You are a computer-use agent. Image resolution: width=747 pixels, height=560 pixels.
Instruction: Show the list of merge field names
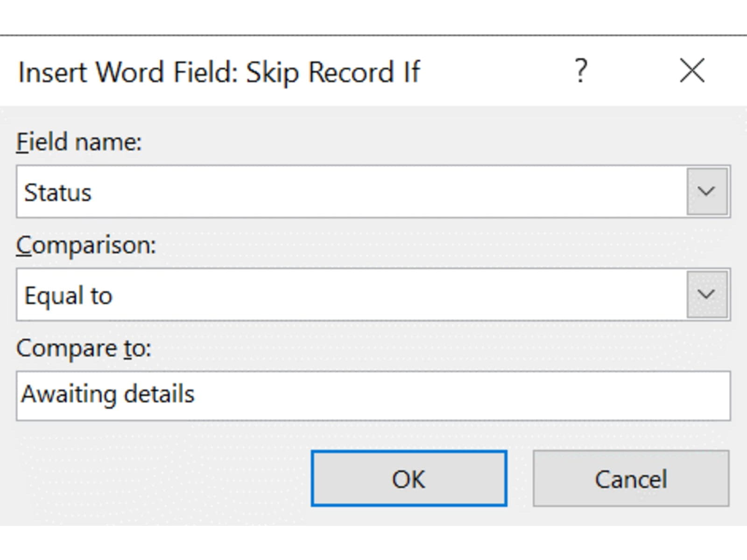pos(706,191)
